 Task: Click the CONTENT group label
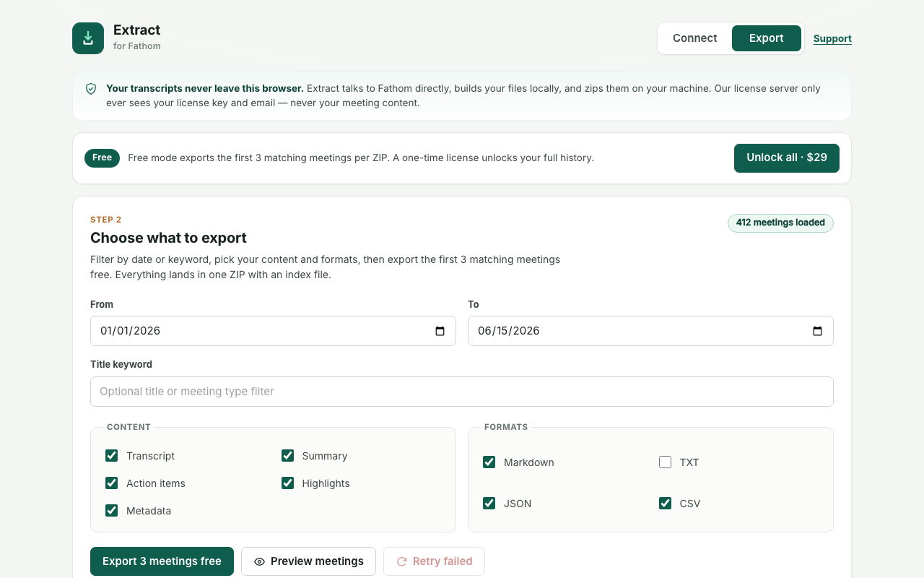click(128, 427)
